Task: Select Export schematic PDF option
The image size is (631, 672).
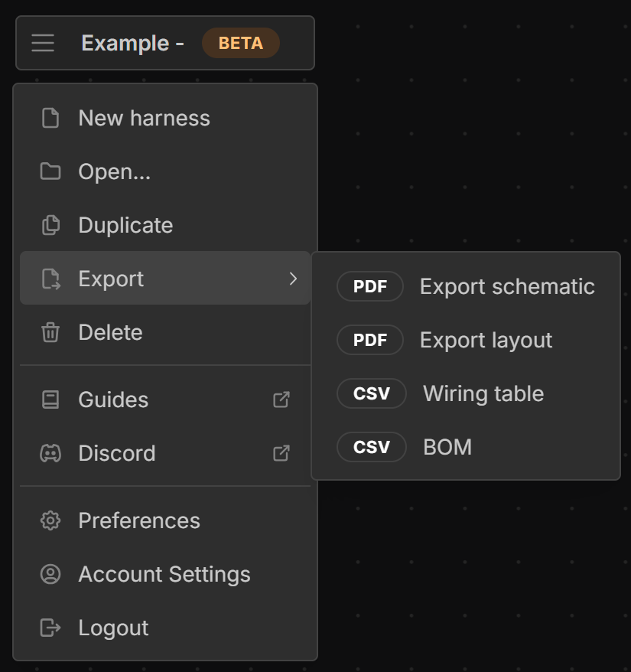Action: pyautogui.click(x=506, y=286)
